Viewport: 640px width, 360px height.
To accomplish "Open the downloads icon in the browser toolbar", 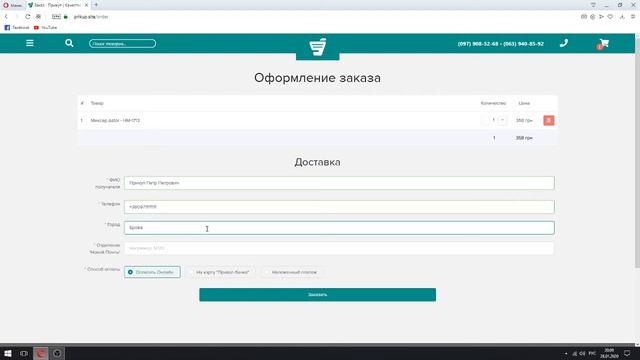I will click(622, 17).
